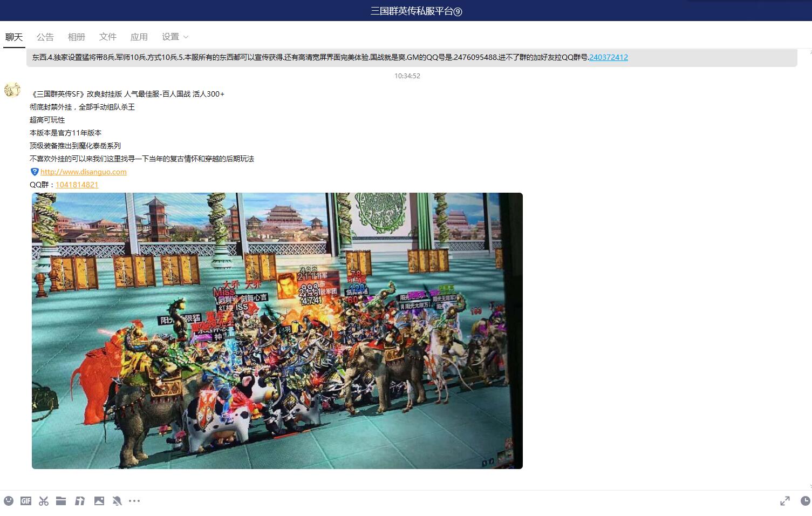812x516 pixels.
Task: Expand the 设置 dropdown menu
Action: click(x=175, y=37)
